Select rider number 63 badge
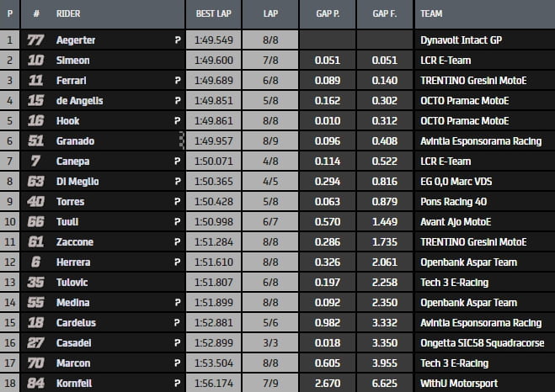 (x=35, y=181)
